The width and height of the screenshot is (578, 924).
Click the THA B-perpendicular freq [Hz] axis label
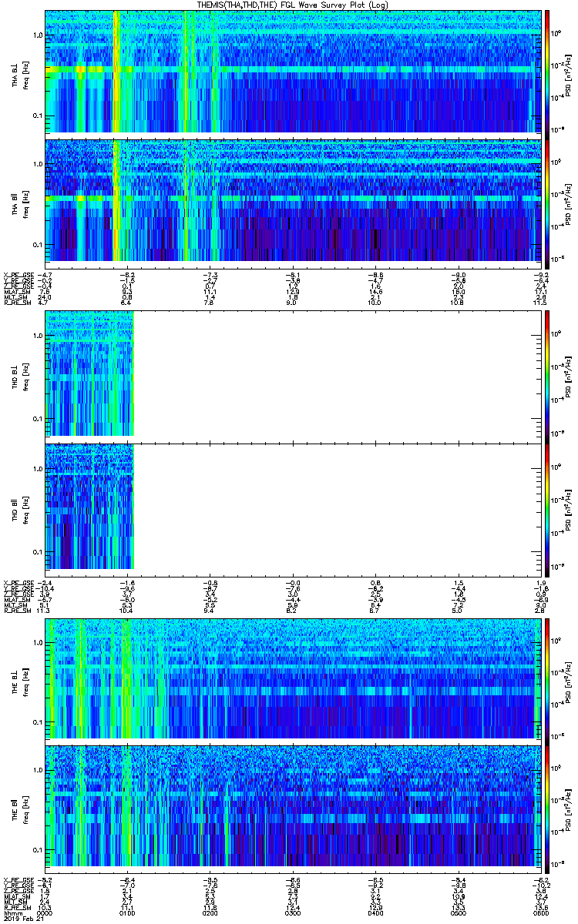click(x=25, y=76)
